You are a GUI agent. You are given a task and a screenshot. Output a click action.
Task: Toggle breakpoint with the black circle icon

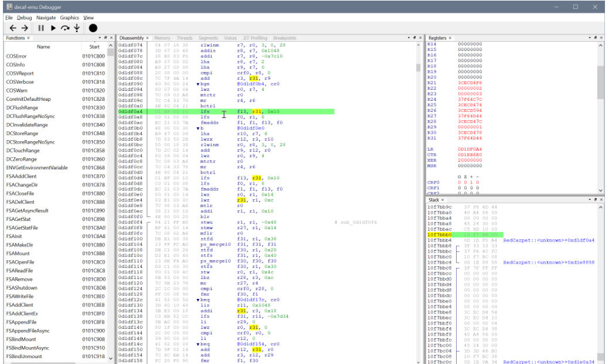pos(93,28)
